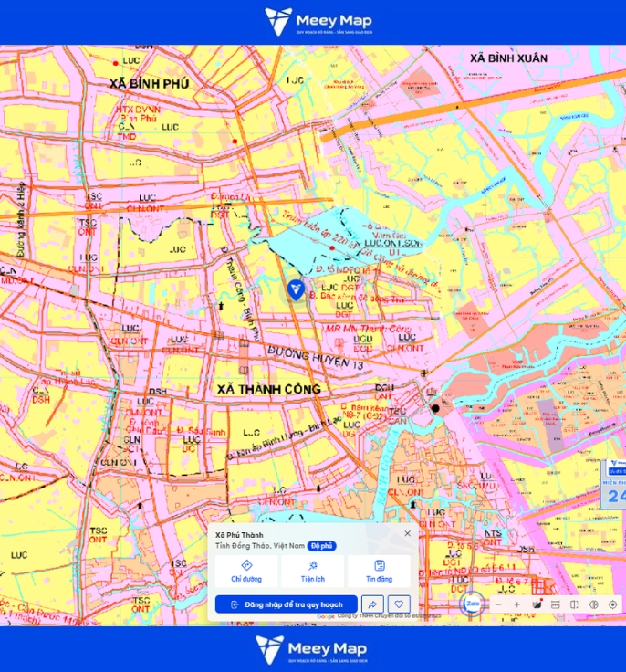The image size is (626, 672).
Task: Click the Chỉ đường diamond arrow icon
Action: [x=246, y=565]
